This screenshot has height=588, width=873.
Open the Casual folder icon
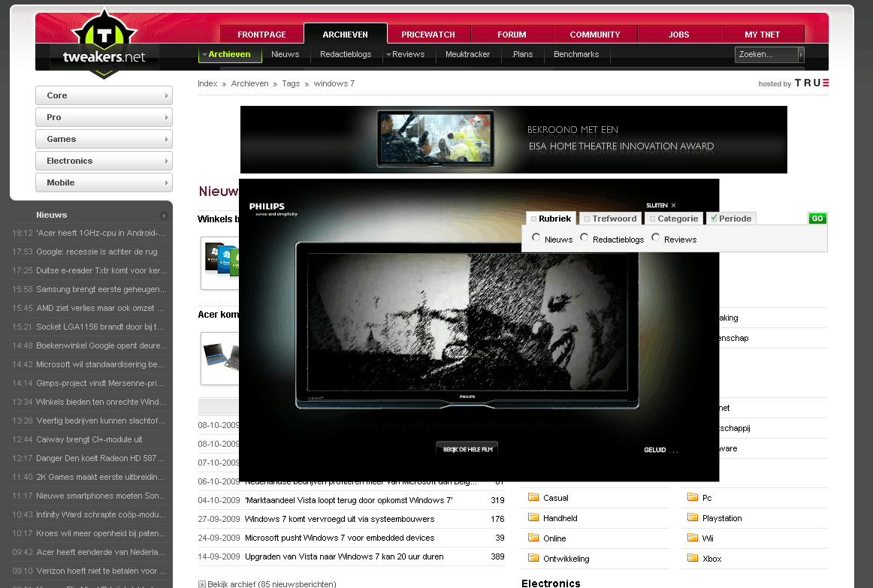coord(533,497)
